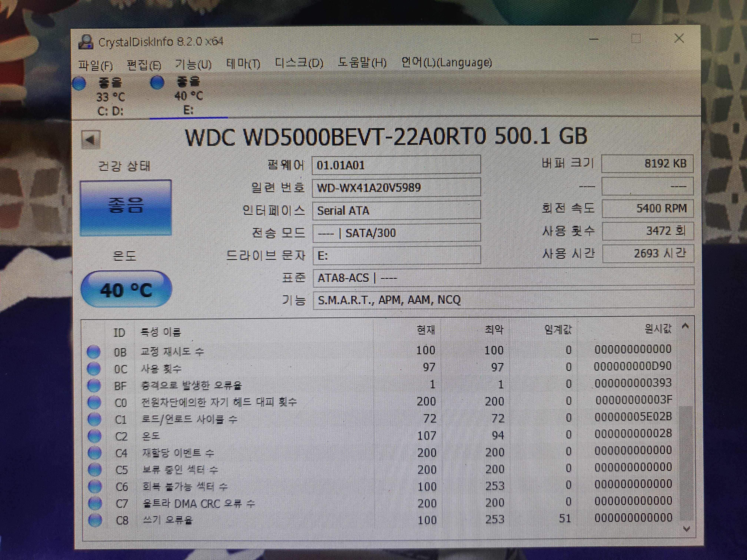Open the 디스크(D) menu

pos(299,63)
